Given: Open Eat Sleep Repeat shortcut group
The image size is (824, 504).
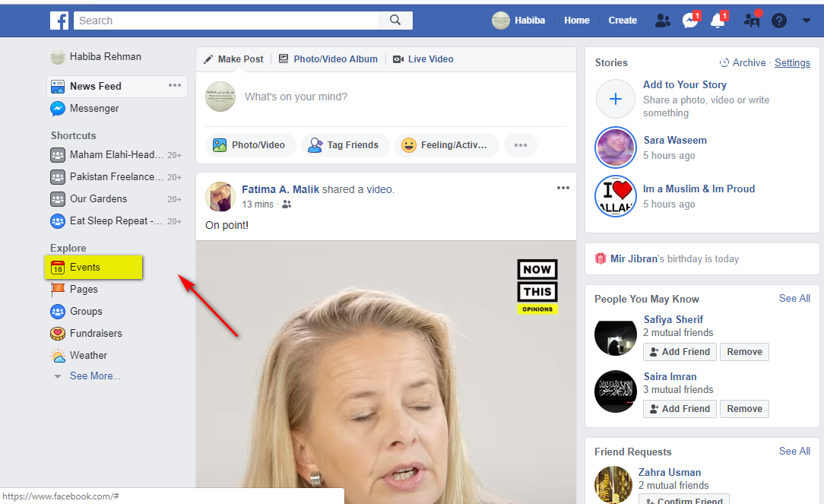Looking at the screenshot, I should click(x=116, y=220).
